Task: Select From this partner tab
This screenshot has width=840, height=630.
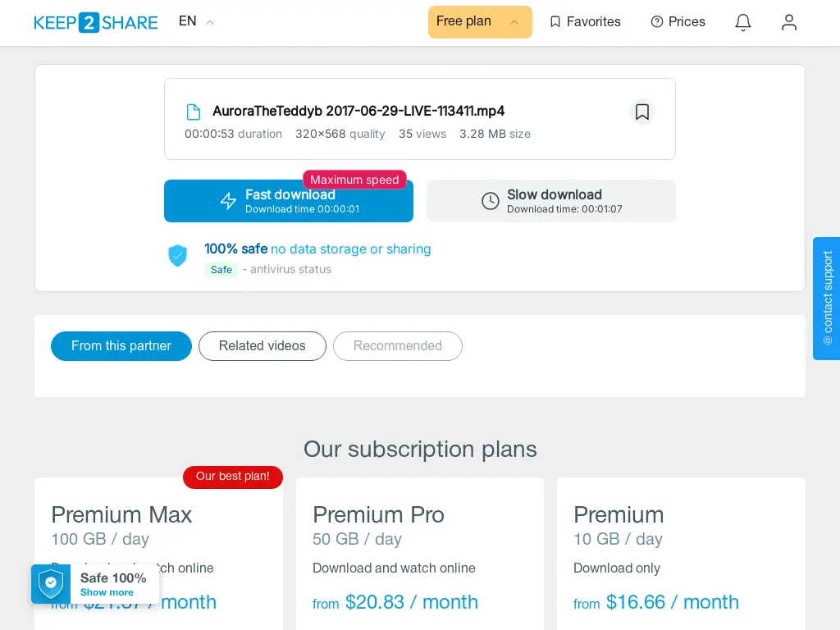Action: click(x=121, y=346)
